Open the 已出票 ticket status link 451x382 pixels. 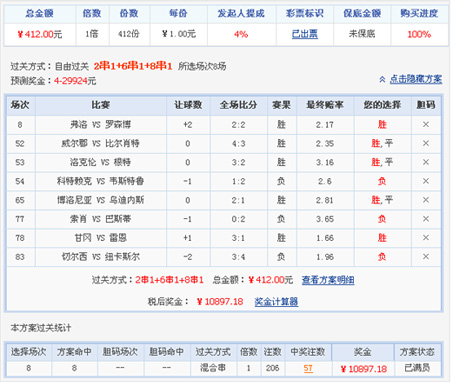[x=305, y=34]
